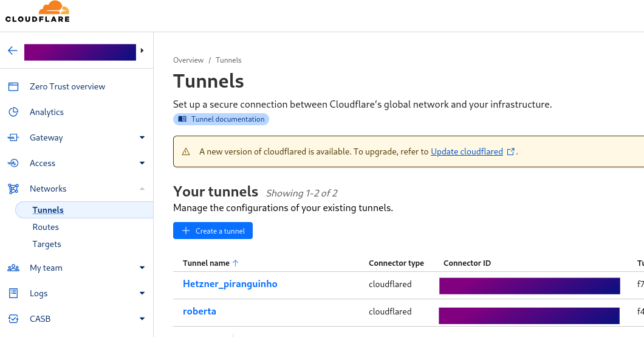Click the Connector ID of Hetzner_piranguinho
This screenshot has height=337, width=644.
click(529, 286)
